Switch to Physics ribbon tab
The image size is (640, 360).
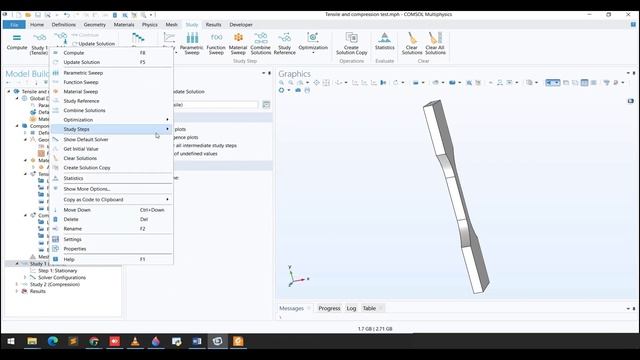pyautogui.click(x=149, y=24)
